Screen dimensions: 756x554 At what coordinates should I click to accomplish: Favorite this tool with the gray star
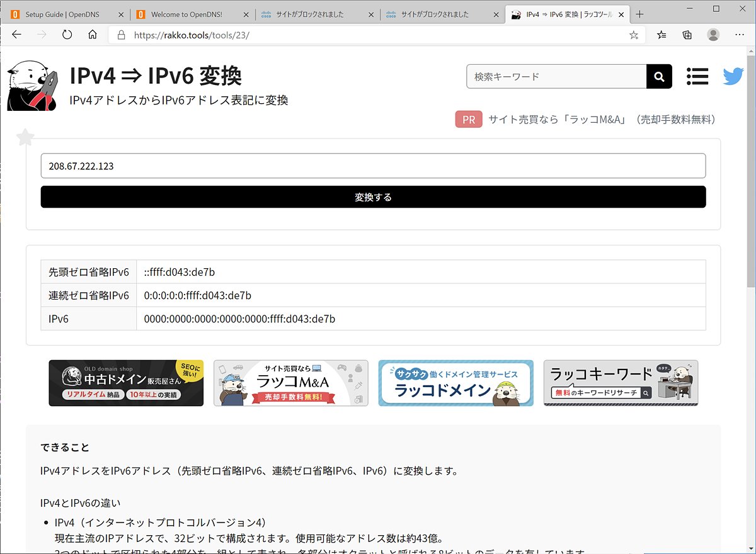pyautogui.click(x=25, y=137)
